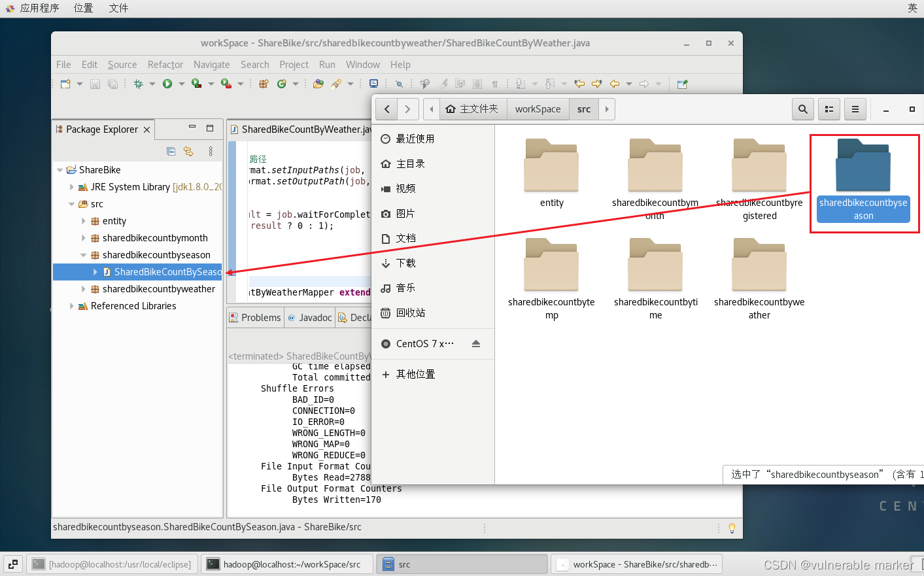Click the search icon in file manager
The image size is (924, 576).
(803, 109)
